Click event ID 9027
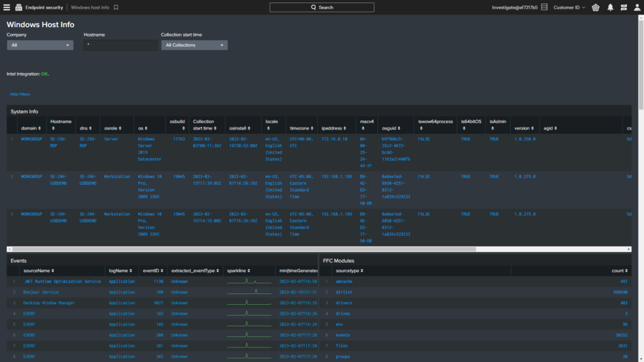This screenshot has height=362, width=644. click(158, 303)
